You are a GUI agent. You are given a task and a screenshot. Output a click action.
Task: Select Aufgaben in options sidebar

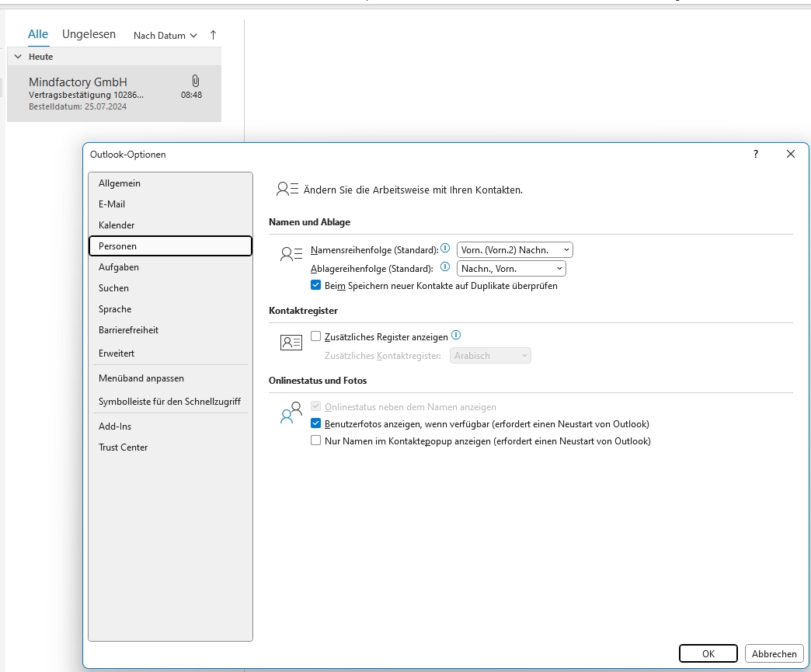click(170, 267)
